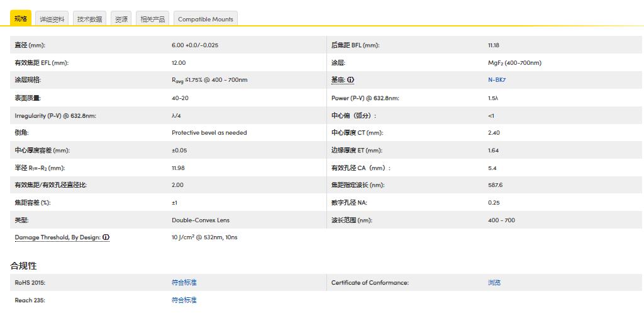Click 浏览 for Certificate of Conformance

pyautogui.click(x=494, y=283)
